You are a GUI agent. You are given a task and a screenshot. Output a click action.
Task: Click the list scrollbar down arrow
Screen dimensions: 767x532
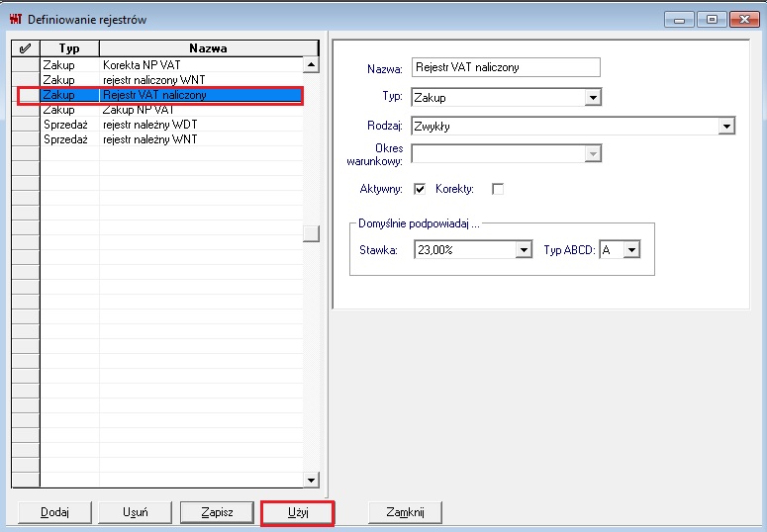click(311, 480)
